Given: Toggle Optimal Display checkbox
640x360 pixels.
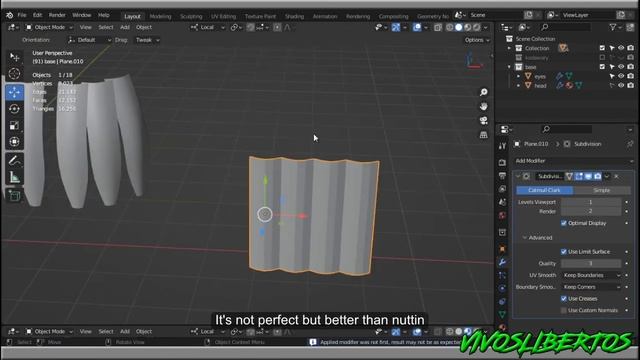Looking at the screenshot, I should (x=564, y=223).
